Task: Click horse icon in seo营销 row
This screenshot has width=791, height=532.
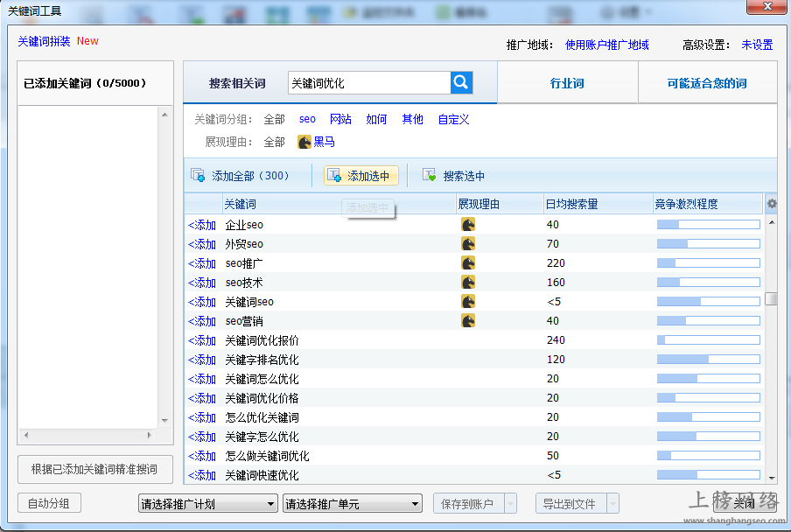Action: (468, 321)
